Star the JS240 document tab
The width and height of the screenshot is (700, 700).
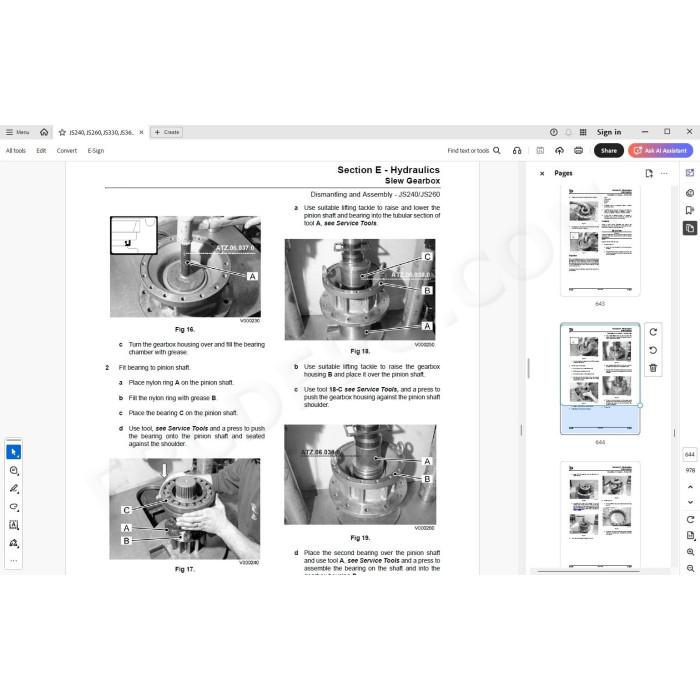pyautogui.click(x=62, y=133)
